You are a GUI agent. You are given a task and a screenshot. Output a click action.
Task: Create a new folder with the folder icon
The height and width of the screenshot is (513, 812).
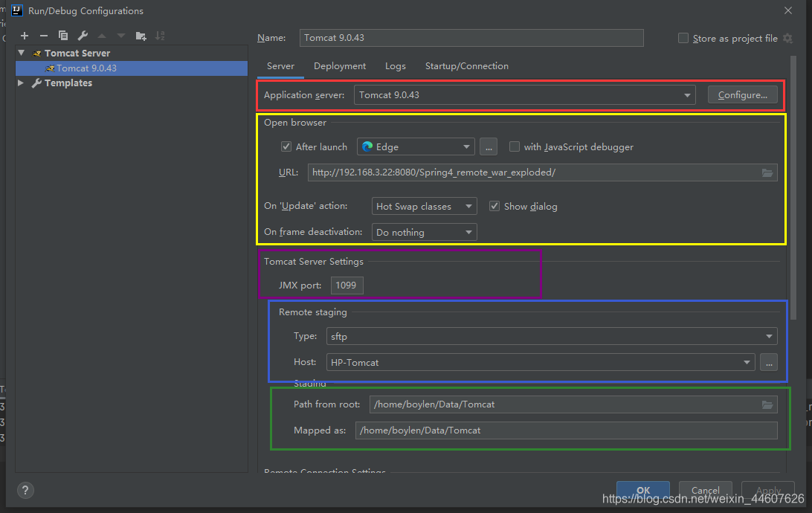pyautogui.click(x=141, y=36)
